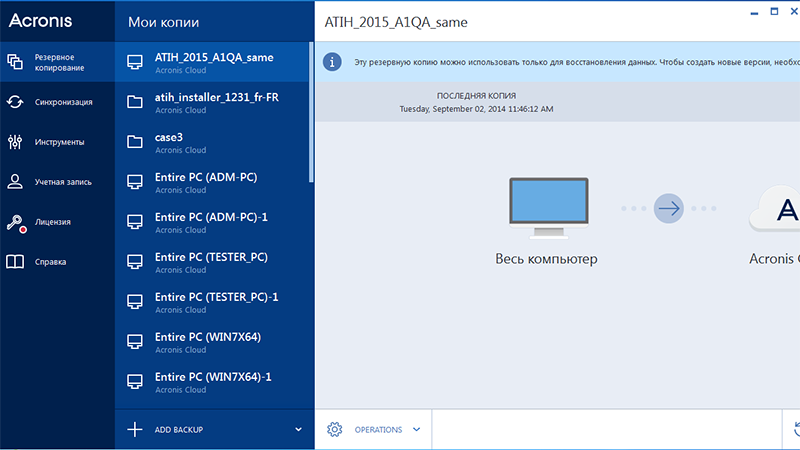Click the Синхронизация sync arrows icon
Screen dimensions: 800x450
[x=15, y=102]
